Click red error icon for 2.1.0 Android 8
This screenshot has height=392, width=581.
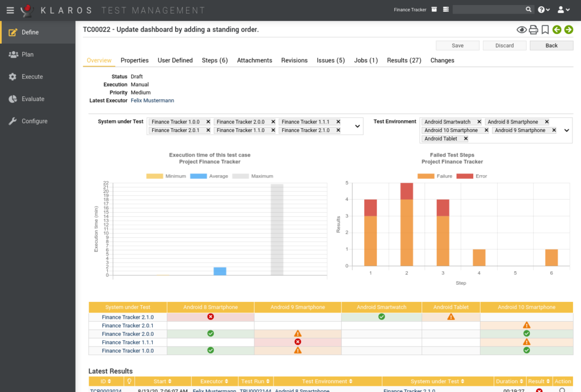click(x=210, y=317)
